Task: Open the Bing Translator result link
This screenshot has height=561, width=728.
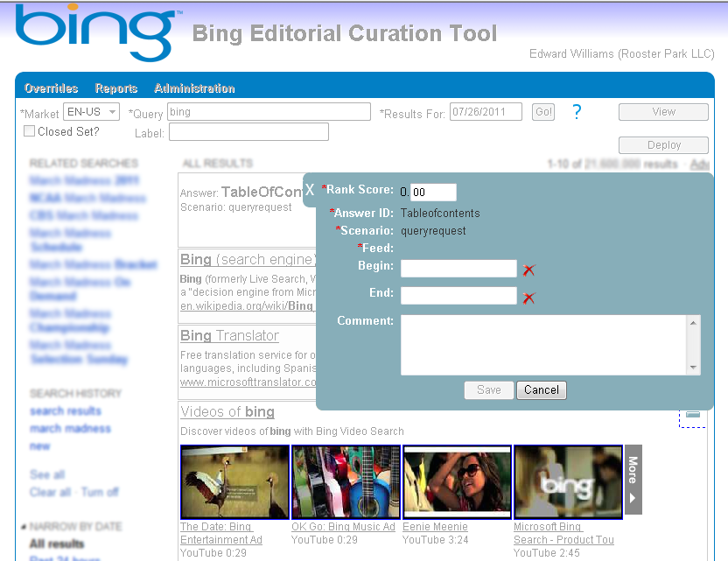Action: pos(229,336)
